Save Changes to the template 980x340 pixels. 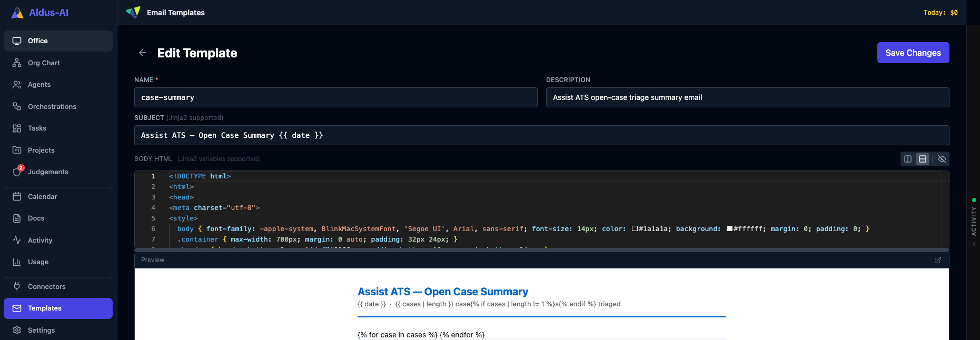(913, 53)
